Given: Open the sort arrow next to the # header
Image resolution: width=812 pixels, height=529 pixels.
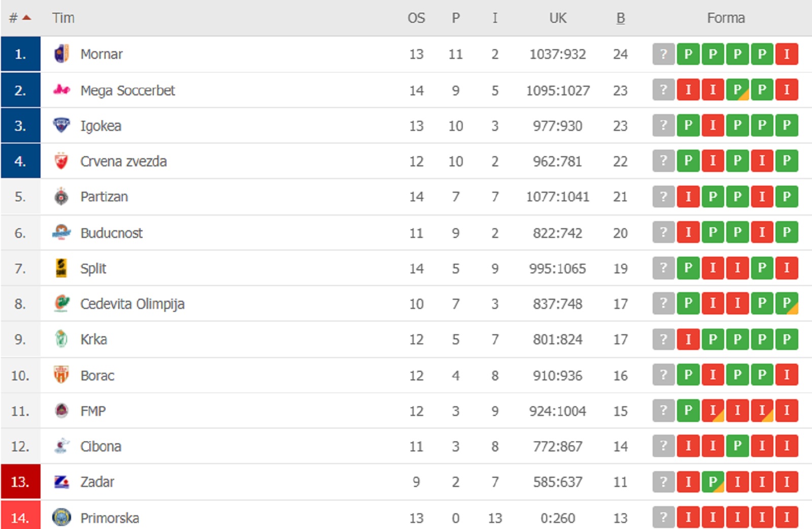Looking at the screenshot, I should coord(27,17).
